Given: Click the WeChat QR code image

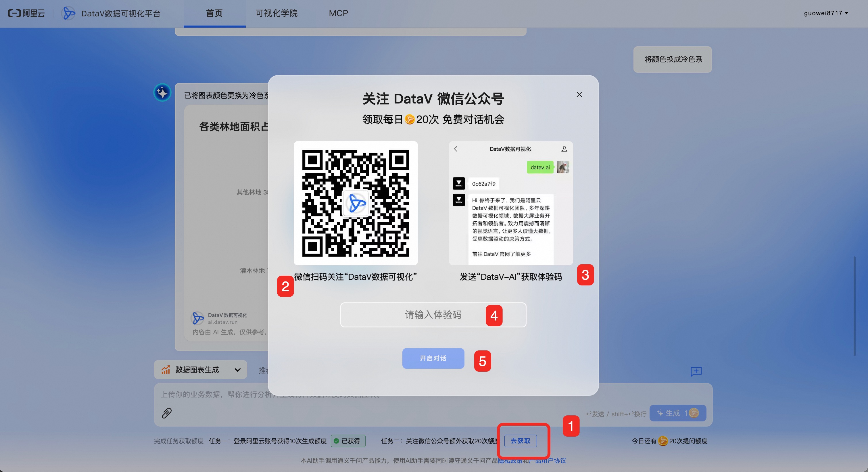Looking at the screenshot, I should (356, 203).
